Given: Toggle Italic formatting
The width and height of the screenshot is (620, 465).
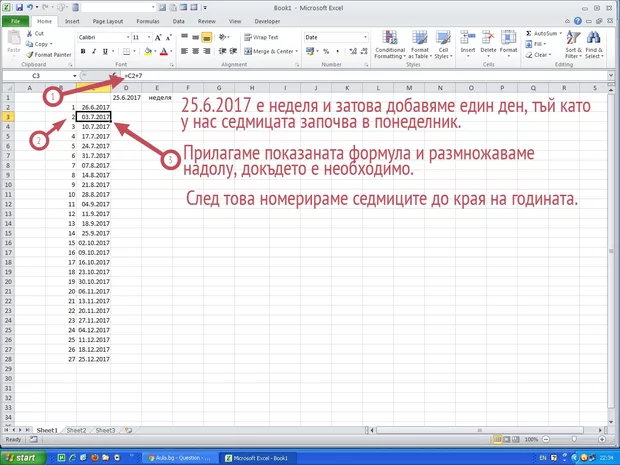Looking at the screenshot, I should 94,51.
